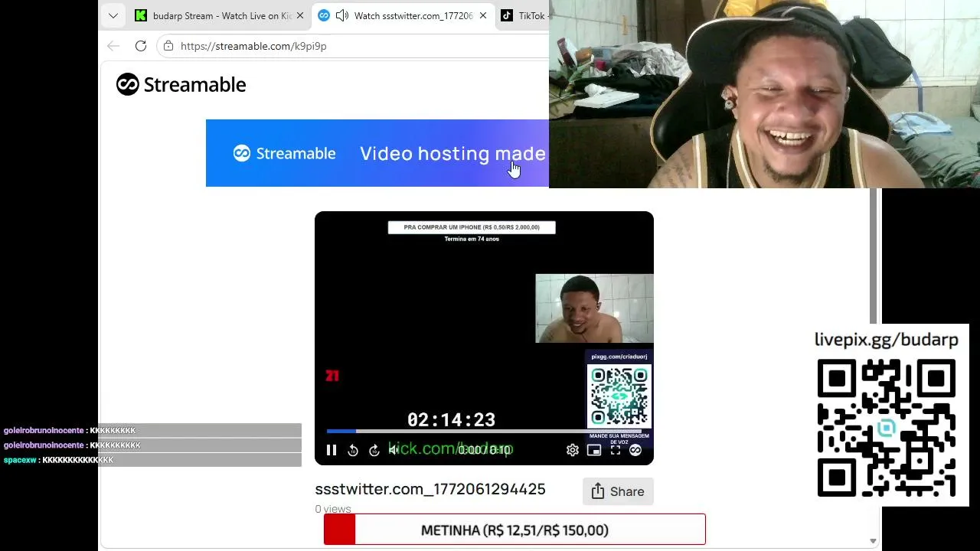Seek along the video progress bar
This screenshot has width=980, height=551.
(x=484, y=432)
